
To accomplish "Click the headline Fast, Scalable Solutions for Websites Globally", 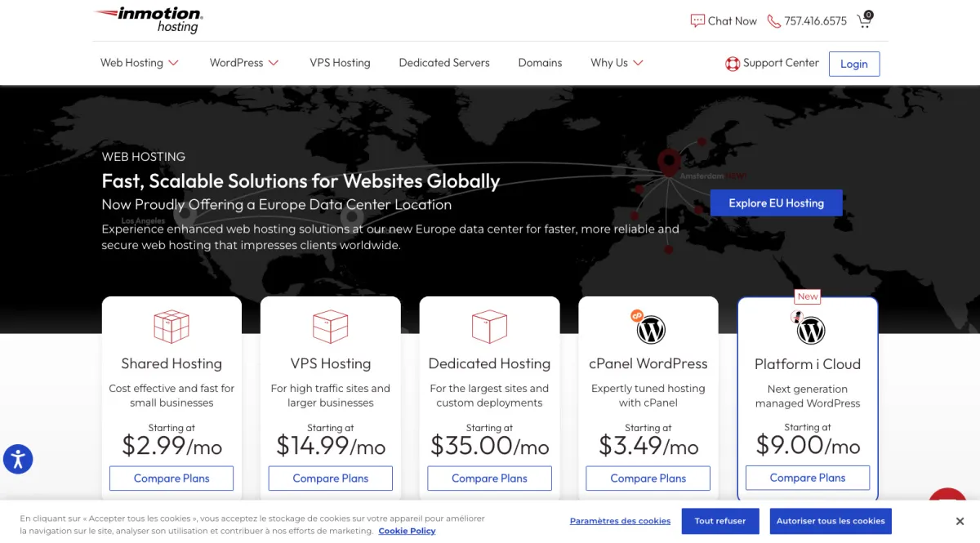I will click(x=301, y=181).
